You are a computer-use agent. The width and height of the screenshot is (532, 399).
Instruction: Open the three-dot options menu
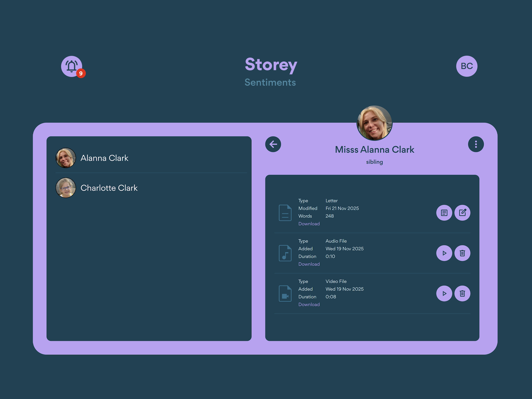click(x=476, y=144)
